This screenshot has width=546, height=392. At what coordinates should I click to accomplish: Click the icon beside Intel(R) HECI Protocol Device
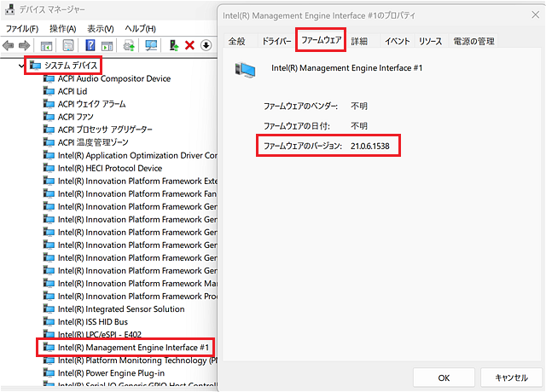coord(49,168)
